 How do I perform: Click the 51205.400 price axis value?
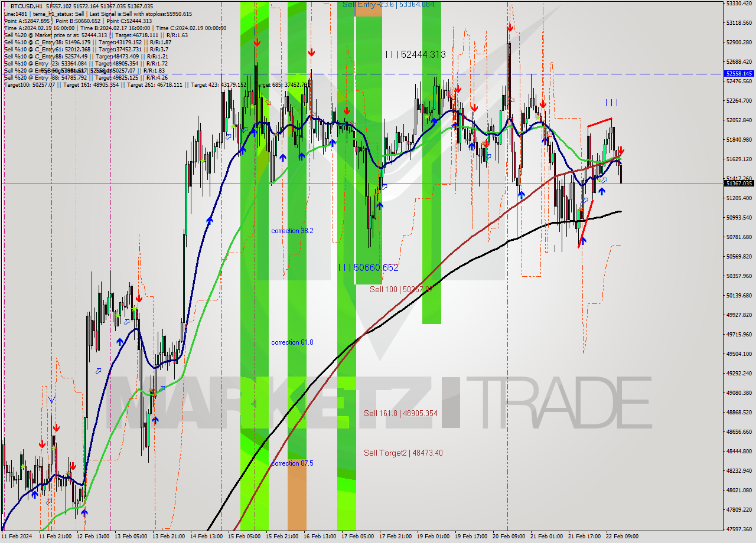click(x=739, y=198)
